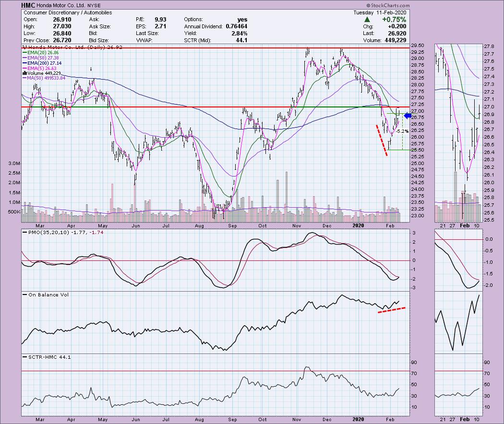Click the 2020 label under price chart

358,225
